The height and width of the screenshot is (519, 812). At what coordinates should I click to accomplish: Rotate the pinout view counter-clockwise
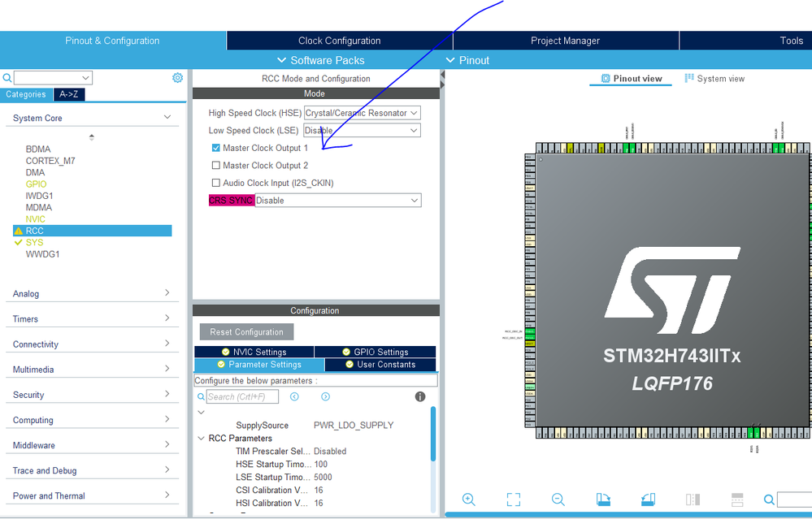point(648,500)
